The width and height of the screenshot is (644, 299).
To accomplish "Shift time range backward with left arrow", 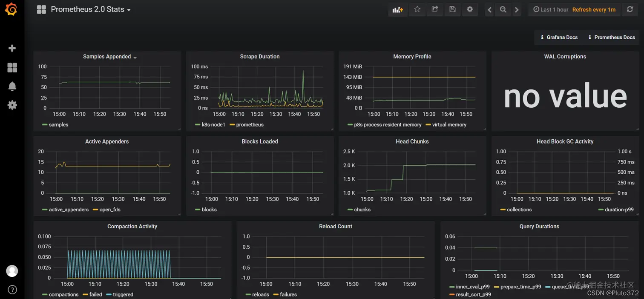I will [x=490, y=9].
